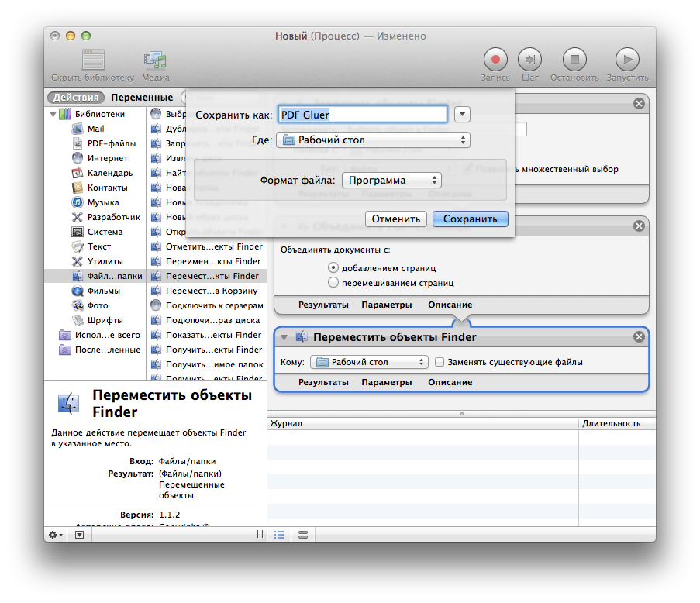Open the Где location dropdown
The width and height of the screenshot is (700, 603).
tap(374, 140)
